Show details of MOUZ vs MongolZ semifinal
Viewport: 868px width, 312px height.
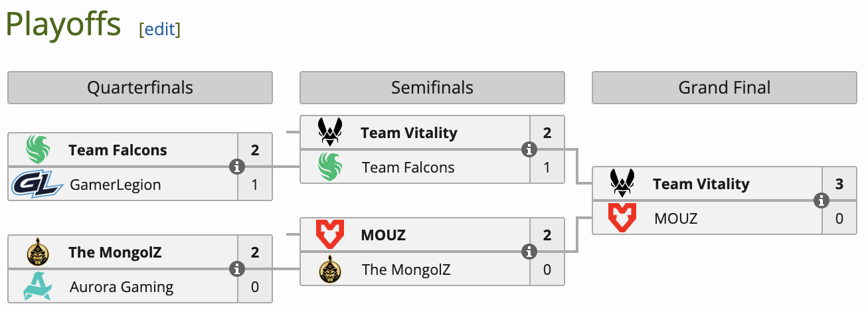(529, 252)
